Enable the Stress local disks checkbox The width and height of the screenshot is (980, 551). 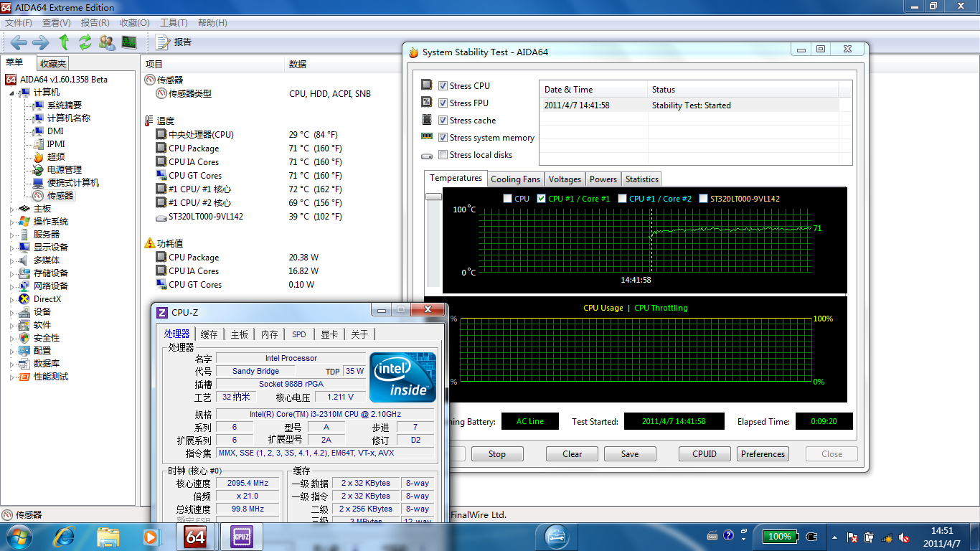pyautogui.click(x=443, y=155)
